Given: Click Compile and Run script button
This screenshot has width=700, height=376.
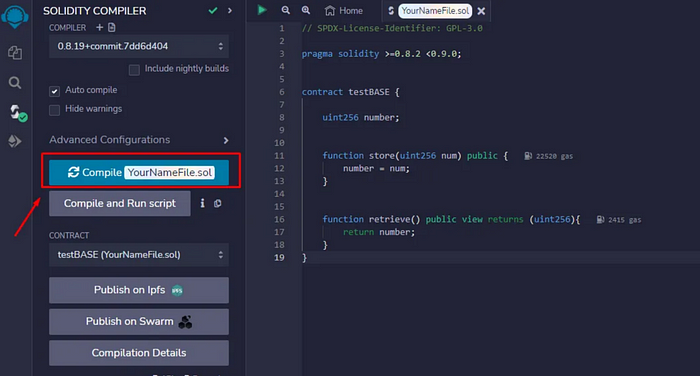Looking at the screenshot, I should click(120, 204).
